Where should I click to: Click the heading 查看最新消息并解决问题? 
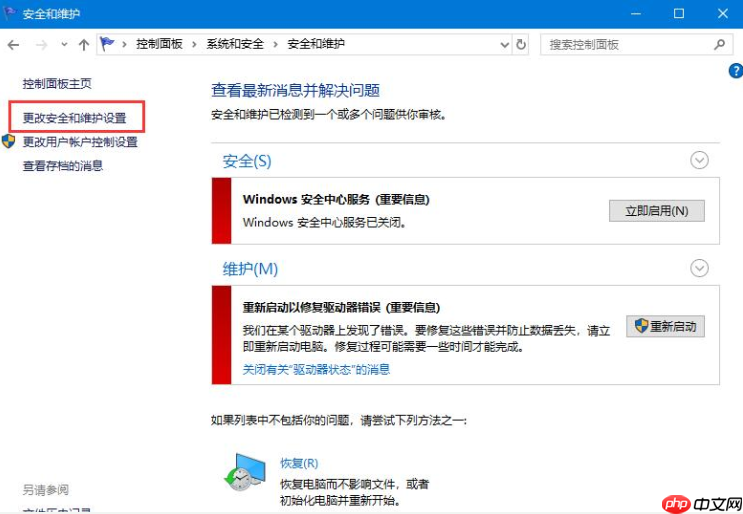tap(296, 90)
